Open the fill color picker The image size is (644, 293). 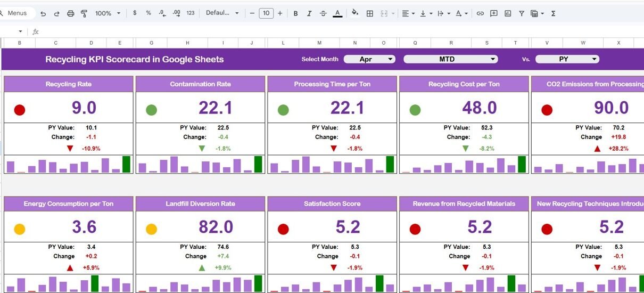click(355, 13)
